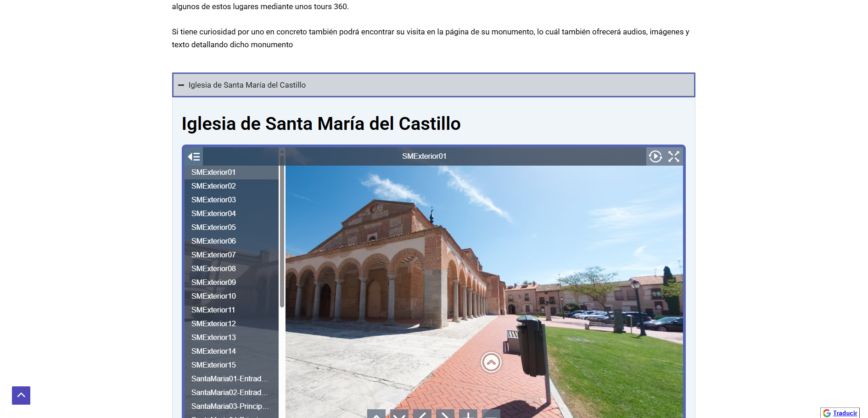Zoom in the panorama with the plus button

[468, 413]
